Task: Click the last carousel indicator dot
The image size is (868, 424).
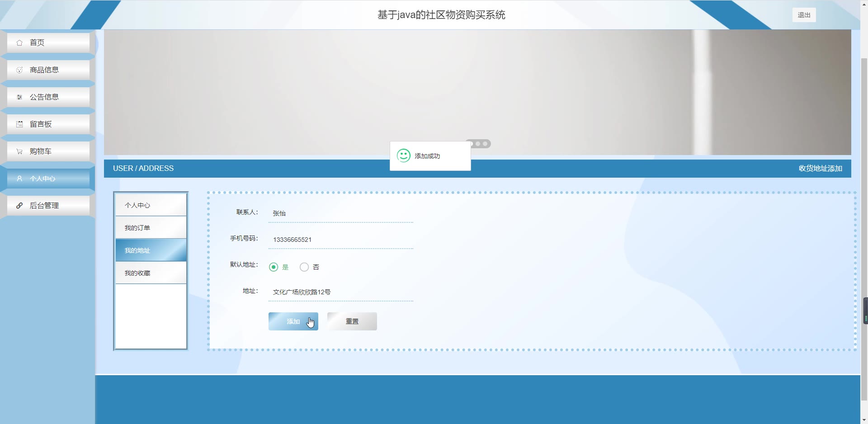Action: 485,144
